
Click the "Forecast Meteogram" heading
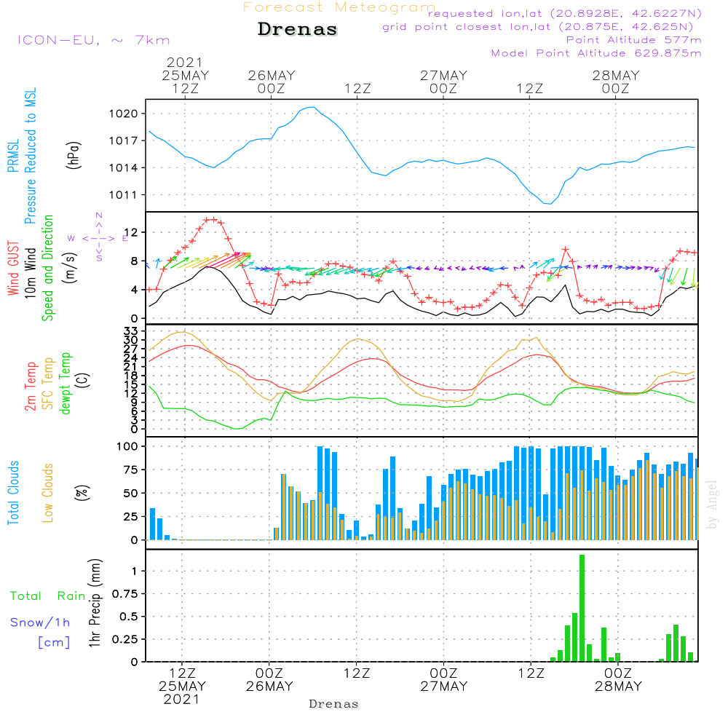(x=339, y=7)
